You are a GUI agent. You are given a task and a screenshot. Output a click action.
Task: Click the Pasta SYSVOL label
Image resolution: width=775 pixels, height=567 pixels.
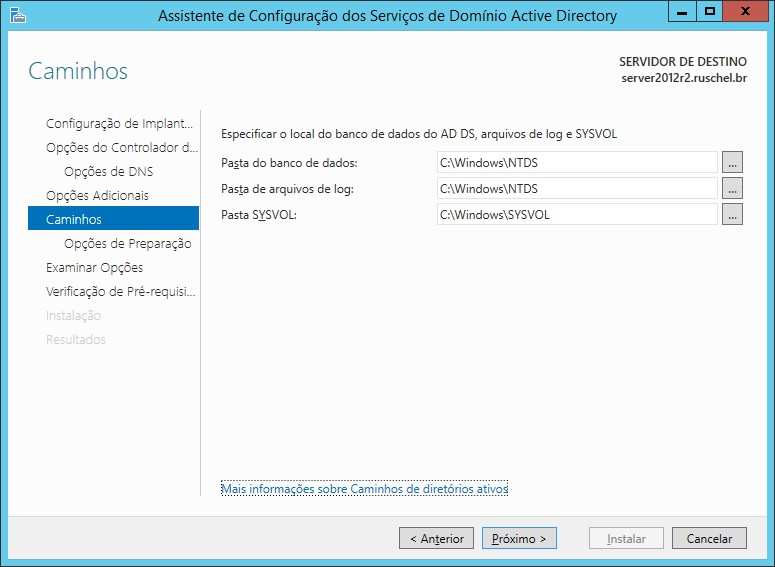pyautogui.click(x=258, y=215)
